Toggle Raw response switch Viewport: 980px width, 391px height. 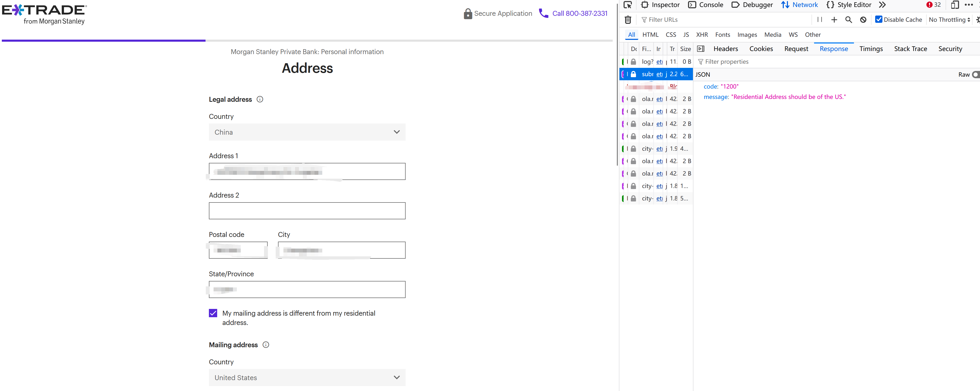tap(975, 75)
